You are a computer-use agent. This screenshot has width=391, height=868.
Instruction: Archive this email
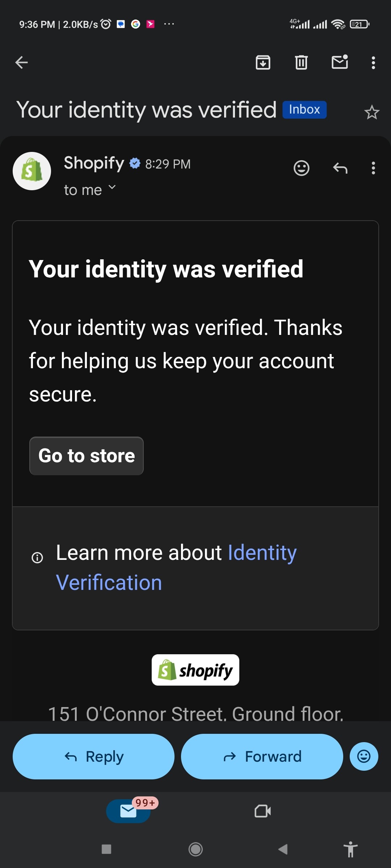263,63
